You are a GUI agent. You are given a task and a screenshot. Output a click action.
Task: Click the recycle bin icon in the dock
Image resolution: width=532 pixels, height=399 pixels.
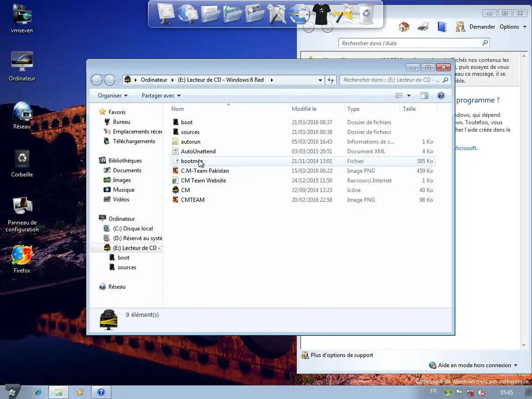point(366,13)
